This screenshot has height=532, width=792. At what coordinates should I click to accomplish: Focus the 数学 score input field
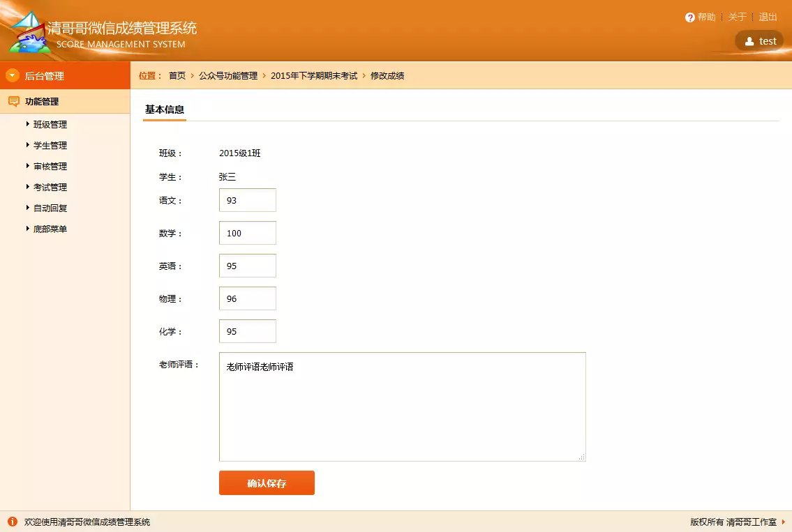tap(247, 233)
